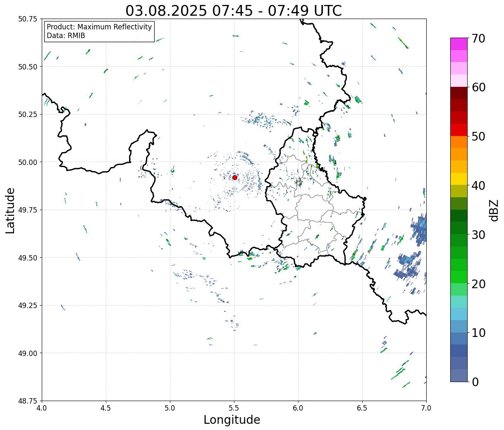Click the longitude 5.0 tick label
The image size is (504, 430).
tap(170, 408)
